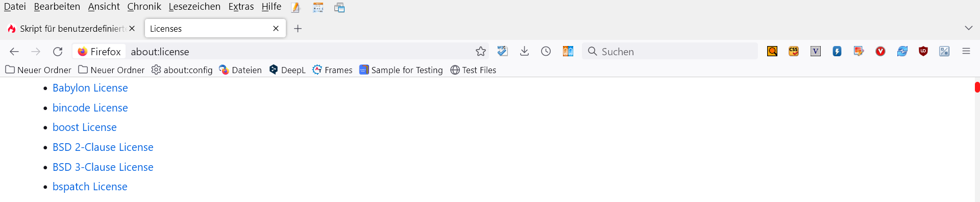Click the red vertical scrollbar thumb
The image size is (980, 202).
977,87
